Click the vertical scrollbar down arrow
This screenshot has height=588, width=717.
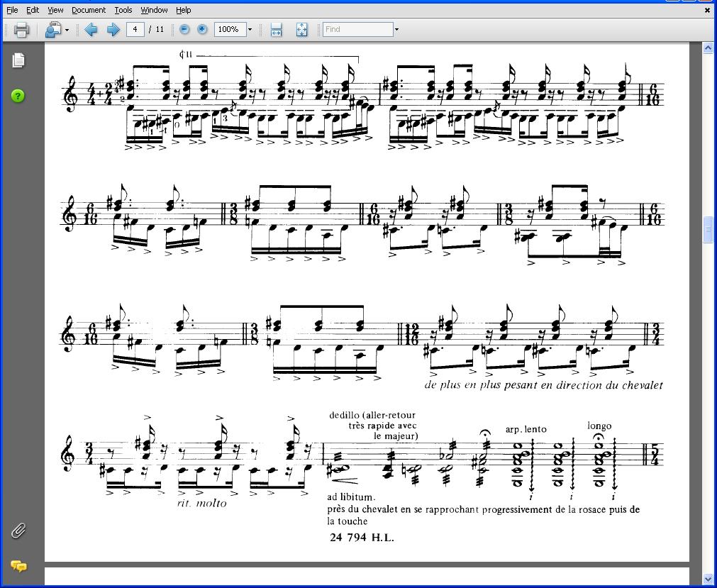click(x=707, y=580)
